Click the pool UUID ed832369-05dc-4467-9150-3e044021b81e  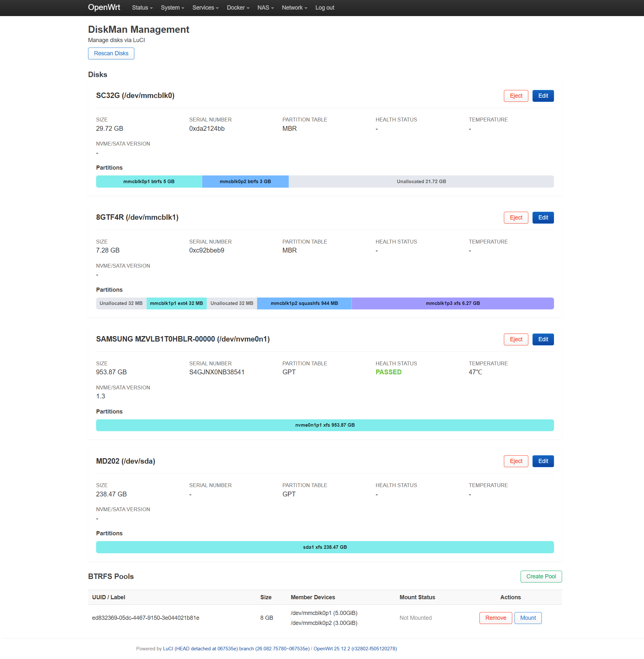pyautogui.click(x=146, y=618)
